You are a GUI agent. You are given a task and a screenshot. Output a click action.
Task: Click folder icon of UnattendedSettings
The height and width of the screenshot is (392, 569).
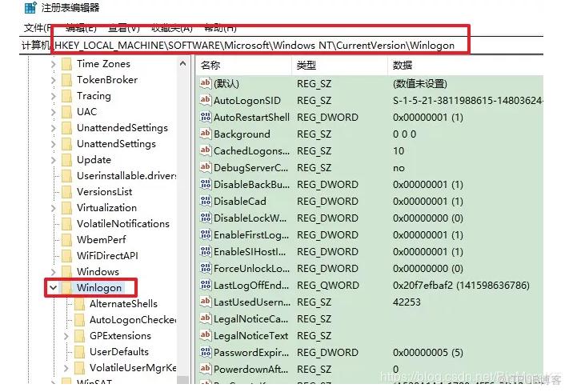coord(66,128)
